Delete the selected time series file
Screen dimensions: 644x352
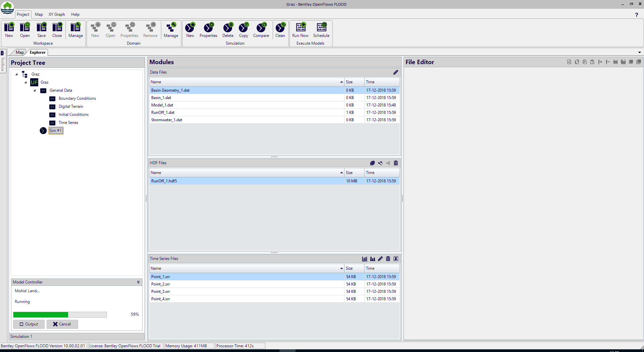[388, 259]
